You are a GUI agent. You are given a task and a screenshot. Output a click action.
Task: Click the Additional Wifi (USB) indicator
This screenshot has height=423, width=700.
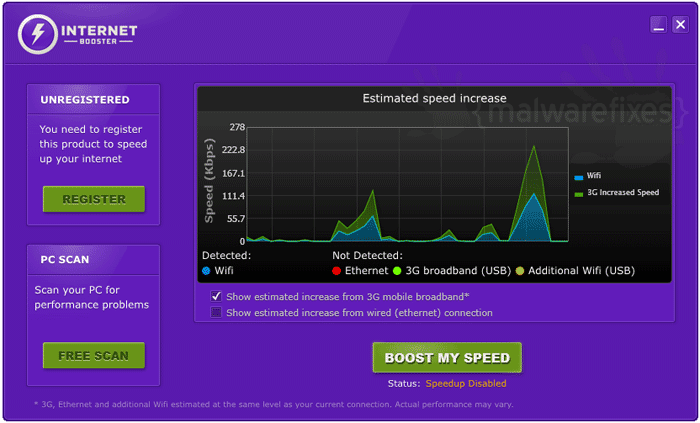click(x=520, y=271)
